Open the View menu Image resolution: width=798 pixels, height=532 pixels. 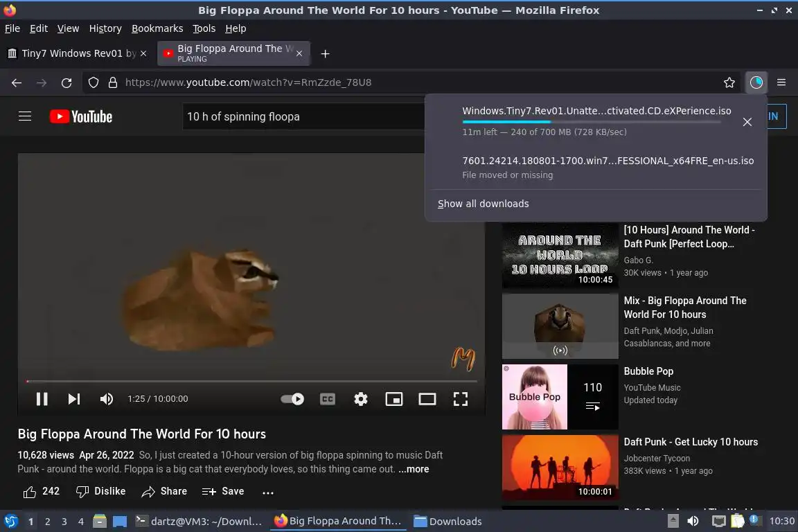[x=68, y=28]
